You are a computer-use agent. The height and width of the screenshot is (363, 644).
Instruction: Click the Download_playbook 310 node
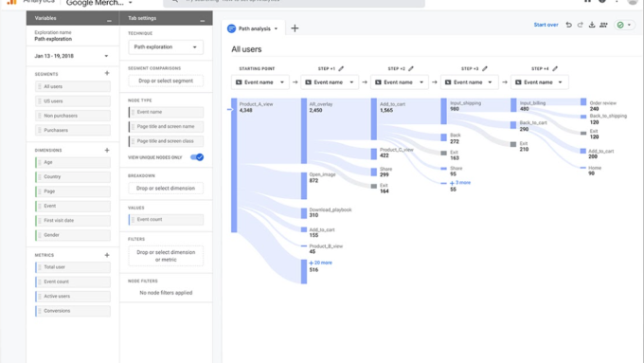point(304,213)
